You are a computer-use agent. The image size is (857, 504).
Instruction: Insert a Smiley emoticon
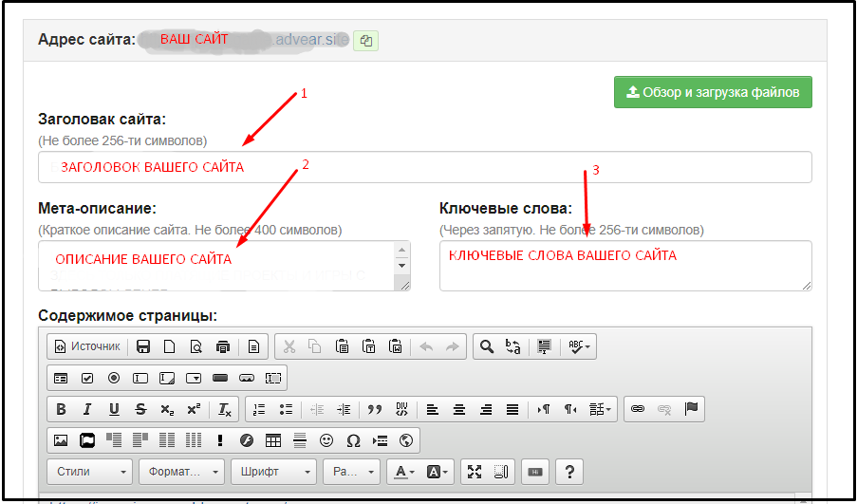click(326, 440)
